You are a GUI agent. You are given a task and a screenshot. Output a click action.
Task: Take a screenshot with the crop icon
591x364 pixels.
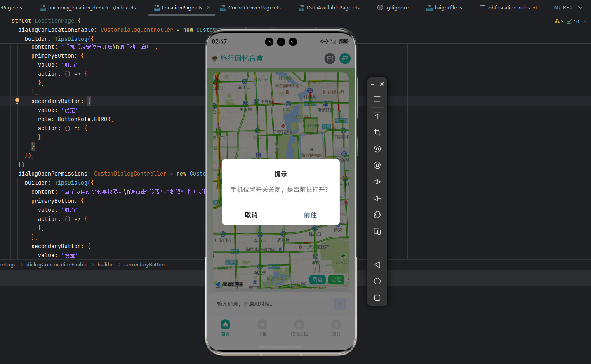pos(377,132)
